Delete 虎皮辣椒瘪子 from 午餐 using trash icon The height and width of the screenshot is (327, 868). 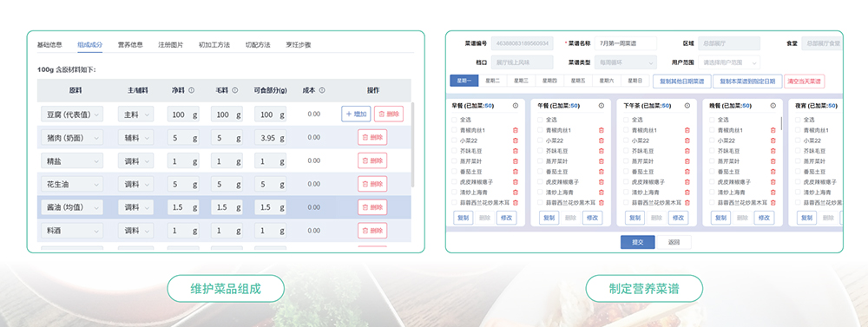(602, 182)
